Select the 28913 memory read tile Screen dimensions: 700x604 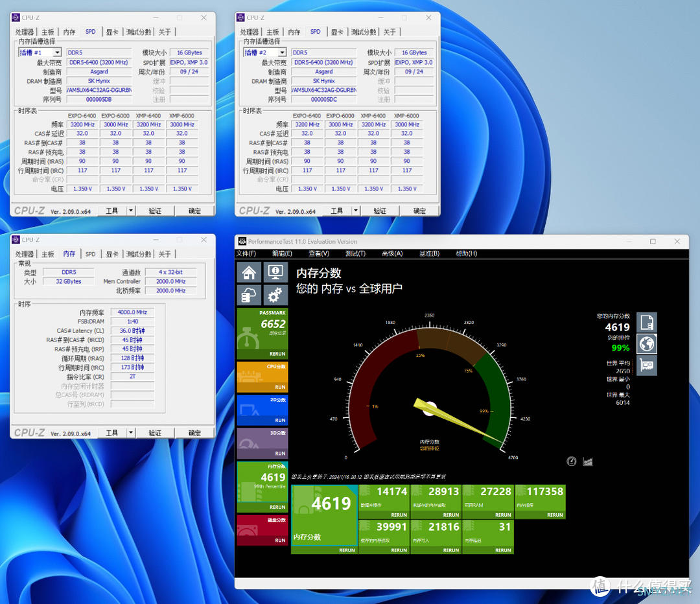(x=436, y=502)
